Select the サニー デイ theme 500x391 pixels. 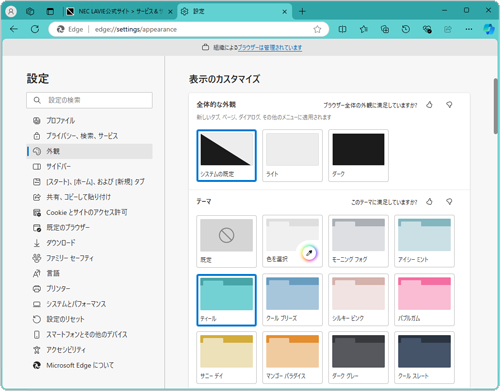226,358
